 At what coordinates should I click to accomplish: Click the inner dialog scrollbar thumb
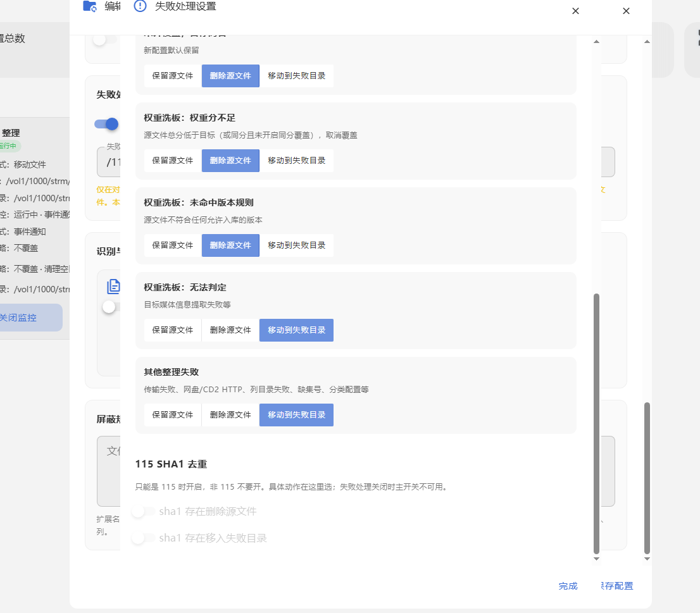pos(596,423)
